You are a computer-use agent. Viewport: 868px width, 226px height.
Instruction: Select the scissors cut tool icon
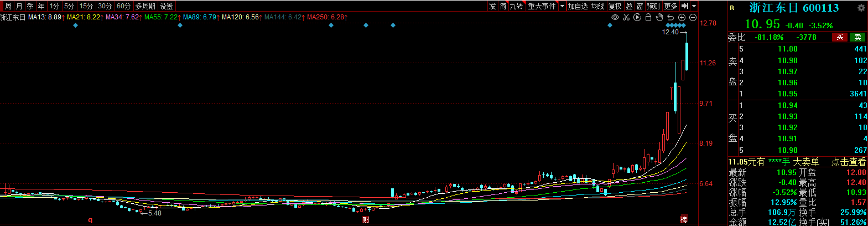626,18
